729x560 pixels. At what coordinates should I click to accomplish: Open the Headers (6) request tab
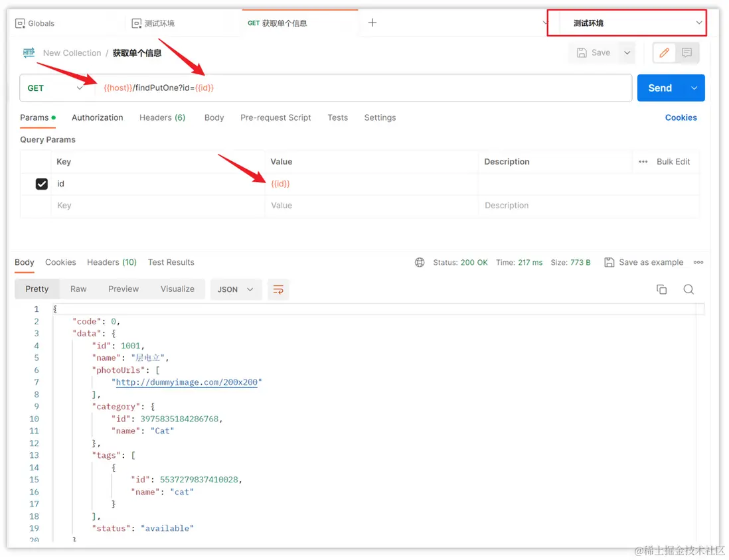(x=162, y=117)
